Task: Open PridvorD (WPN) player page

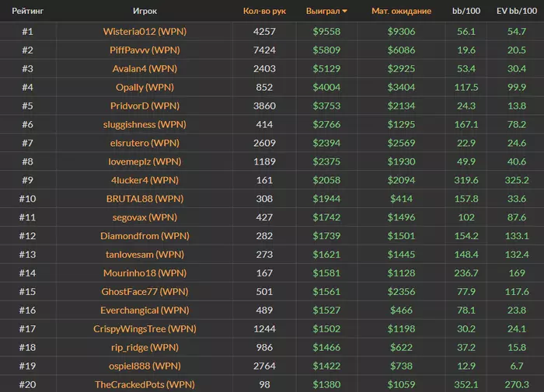Action: 145,106
